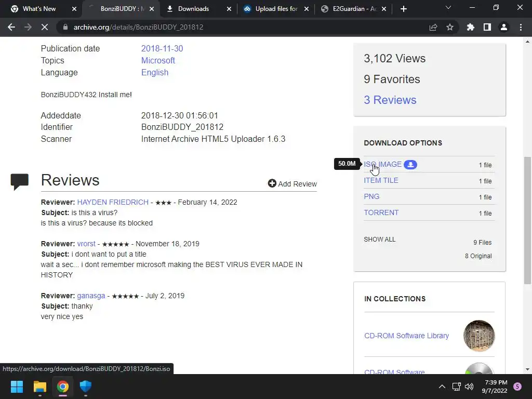
Task: Open the tab search chevron
Action: [448, 7]
